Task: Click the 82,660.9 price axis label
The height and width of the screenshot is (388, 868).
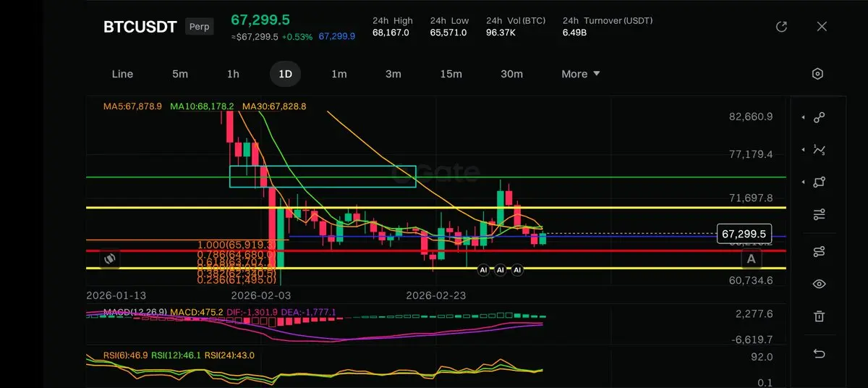Action: pyautogui.click(x=752, y=117)
